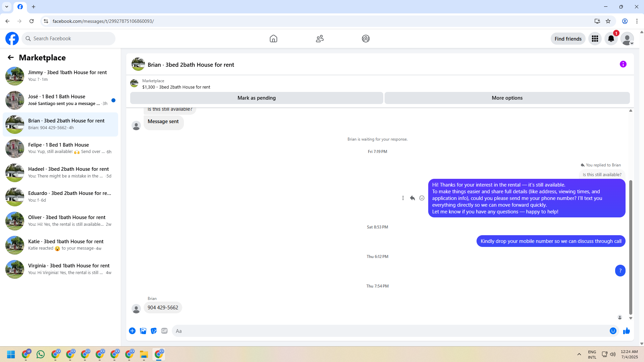
Task: Open account profile menu
Action: (x=627, y=39)
